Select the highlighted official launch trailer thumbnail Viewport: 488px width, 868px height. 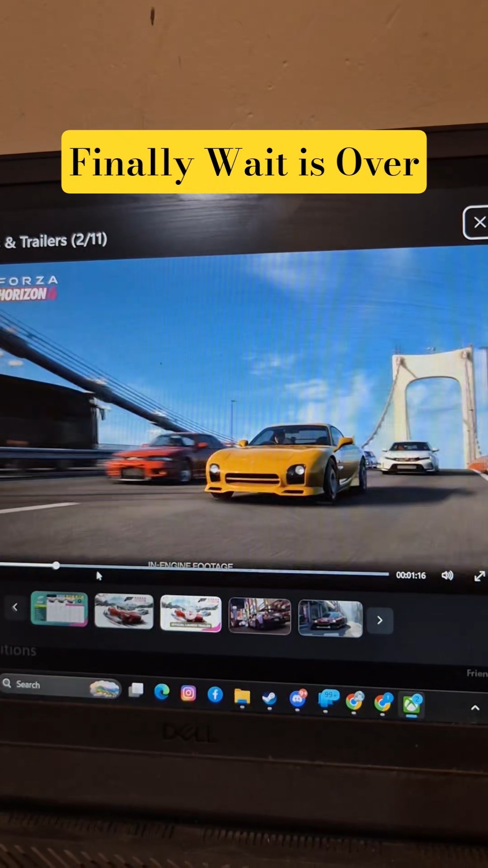191,613
